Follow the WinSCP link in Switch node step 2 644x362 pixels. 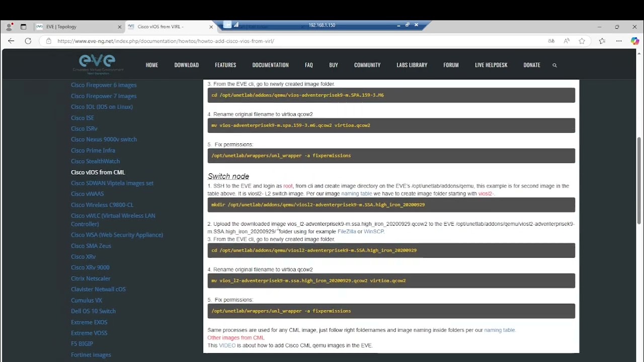point(374,232)
